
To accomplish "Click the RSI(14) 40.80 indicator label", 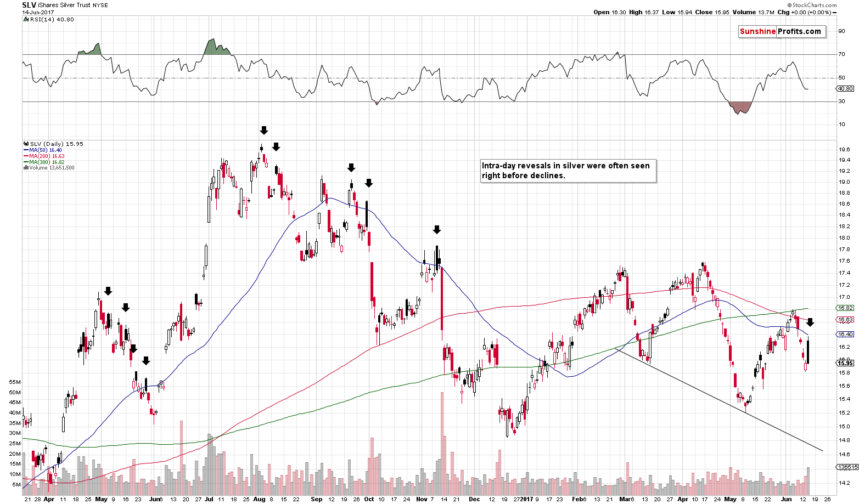I will [51, 20].
